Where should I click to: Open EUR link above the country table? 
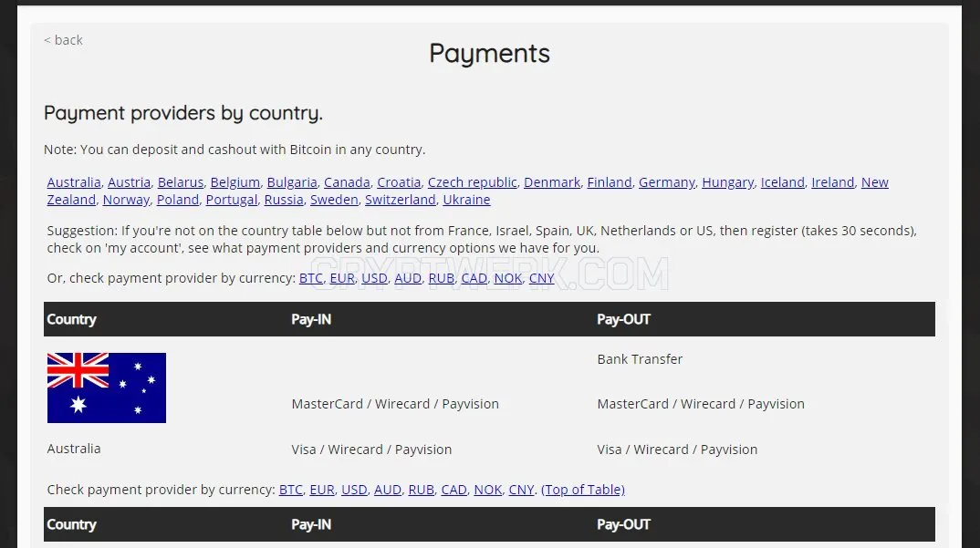click(342, 278)
